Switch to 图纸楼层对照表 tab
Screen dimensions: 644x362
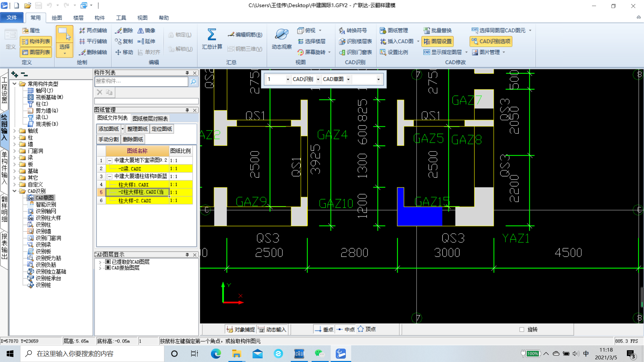point(150,119)
